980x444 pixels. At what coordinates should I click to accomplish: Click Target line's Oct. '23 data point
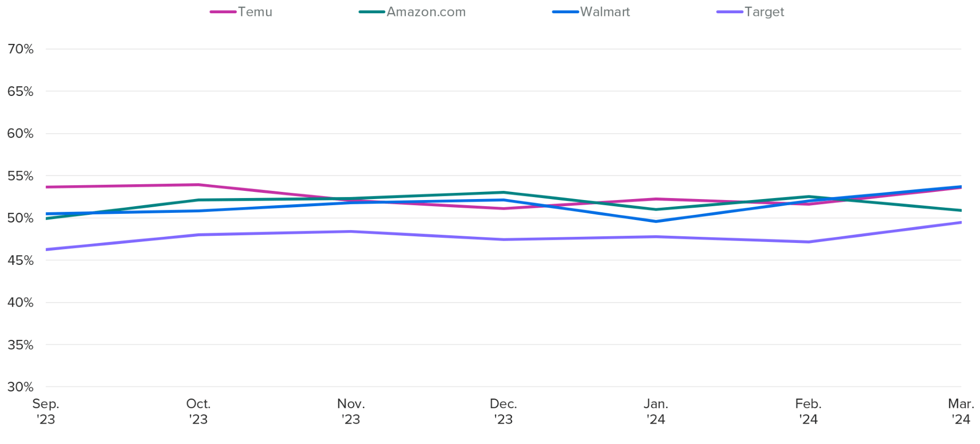(199, 235)
